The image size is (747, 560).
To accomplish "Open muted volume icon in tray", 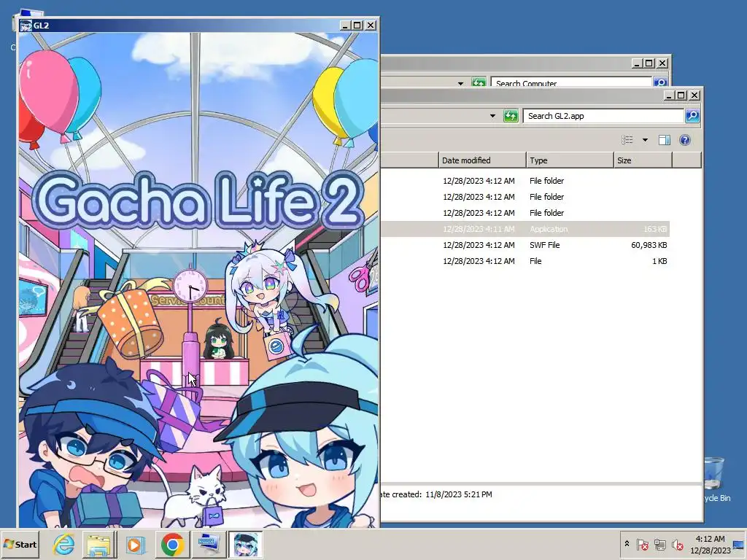I will [677, 544].
